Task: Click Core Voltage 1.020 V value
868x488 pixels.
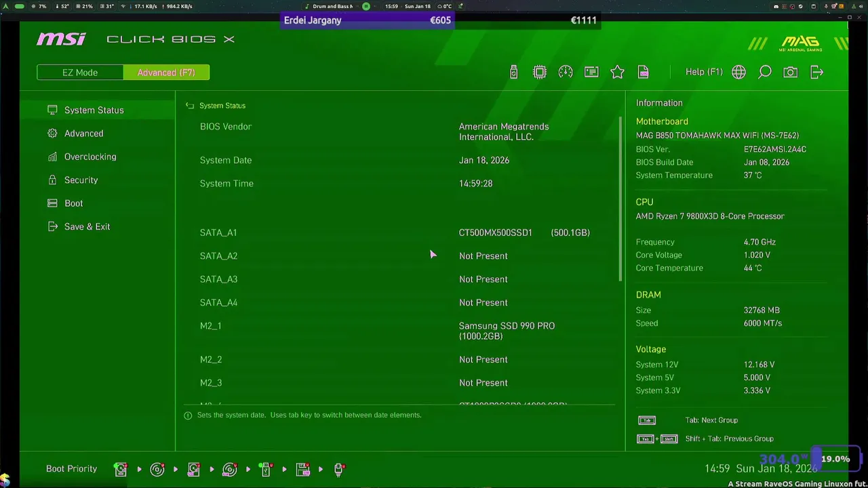Action: tap(757, 255)
